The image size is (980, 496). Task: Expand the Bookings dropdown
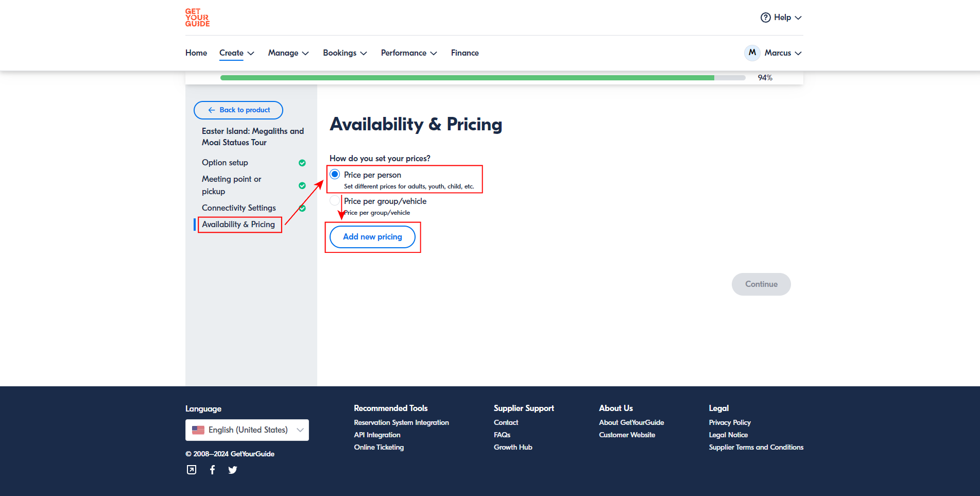coord(345,53)
